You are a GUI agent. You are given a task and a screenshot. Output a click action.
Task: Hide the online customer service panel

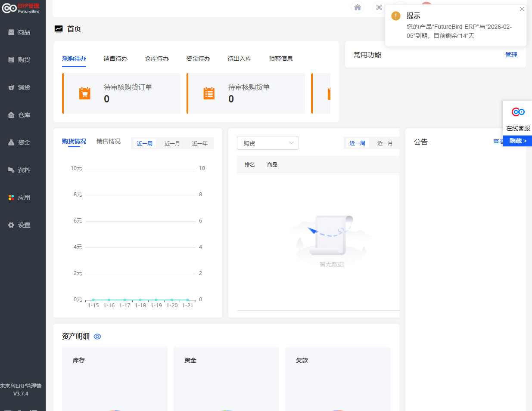tap(518, 141)
